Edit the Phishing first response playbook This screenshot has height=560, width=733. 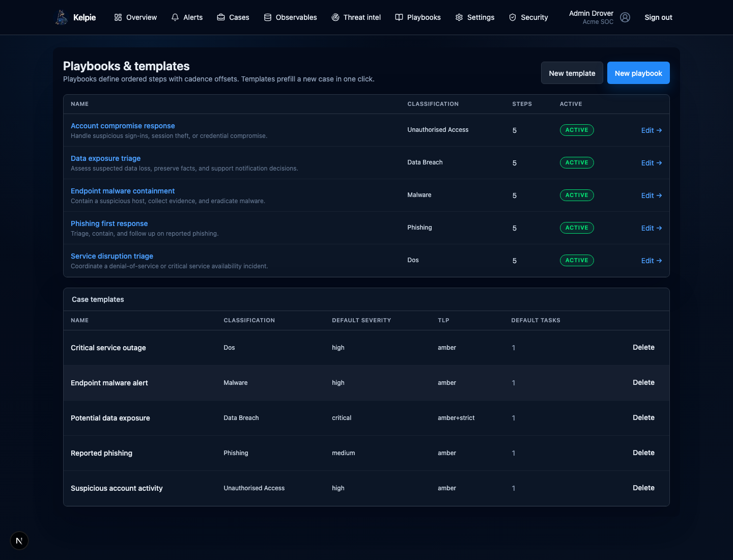652,228
